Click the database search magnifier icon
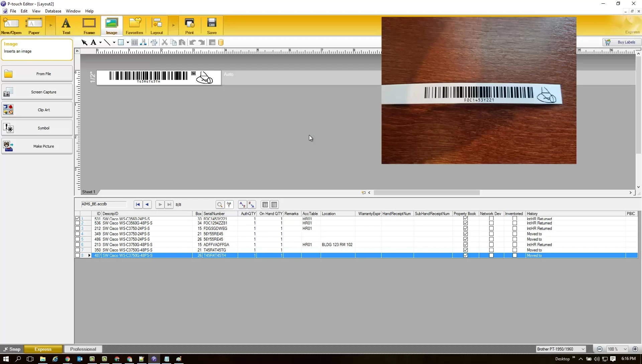This screenshot has height=364, width=642. tap(220, 204)
